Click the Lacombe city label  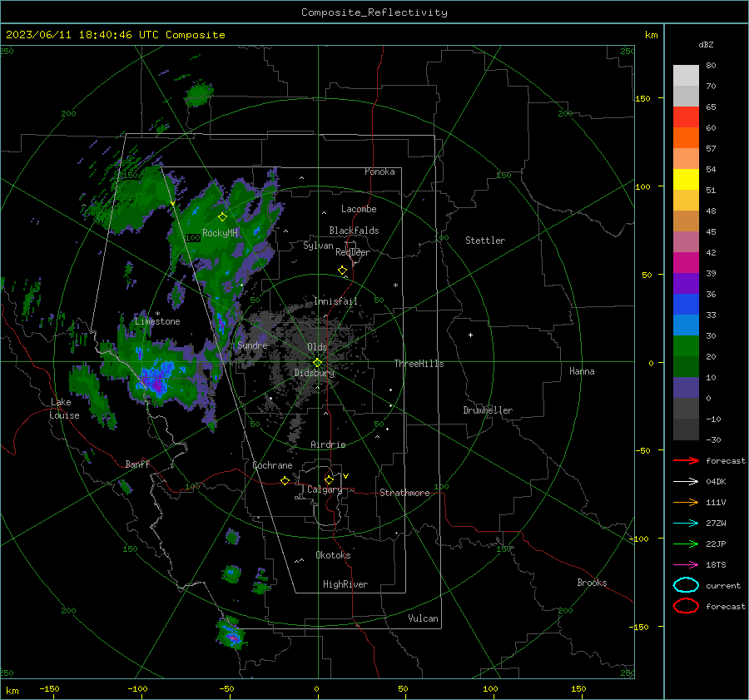[x=359, y=209]
